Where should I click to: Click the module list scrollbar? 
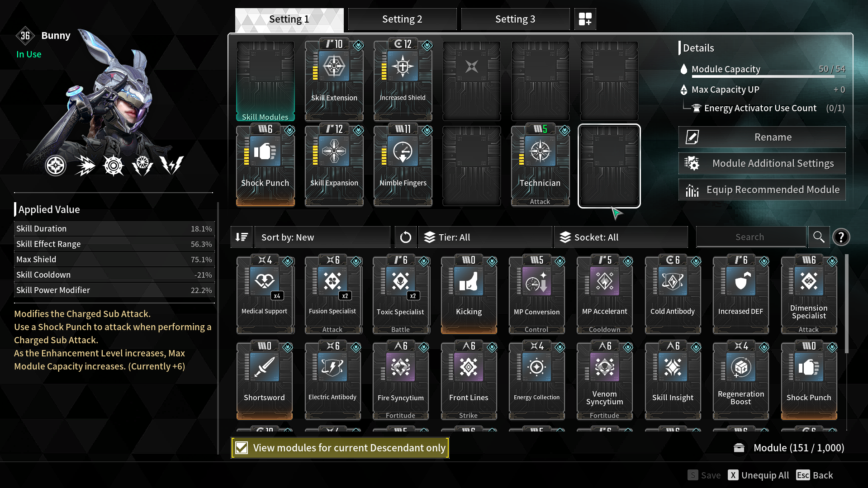click(846, 304)
